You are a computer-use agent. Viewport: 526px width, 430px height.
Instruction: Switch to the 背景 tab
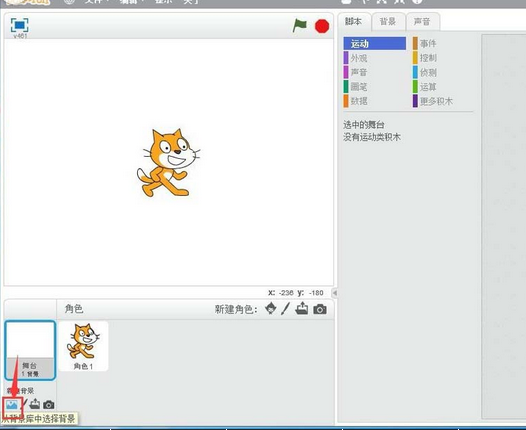[x=388, y=22]
